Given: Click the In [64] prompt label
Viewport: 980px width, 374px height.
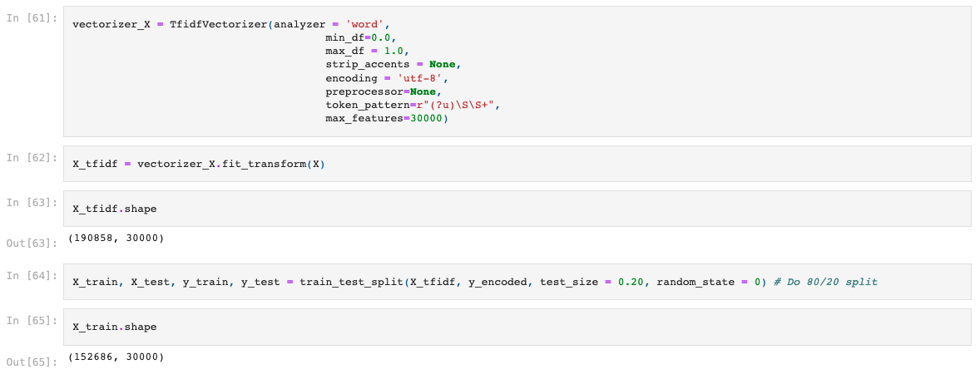Looking at the screenshot, I should pos(32,275).
